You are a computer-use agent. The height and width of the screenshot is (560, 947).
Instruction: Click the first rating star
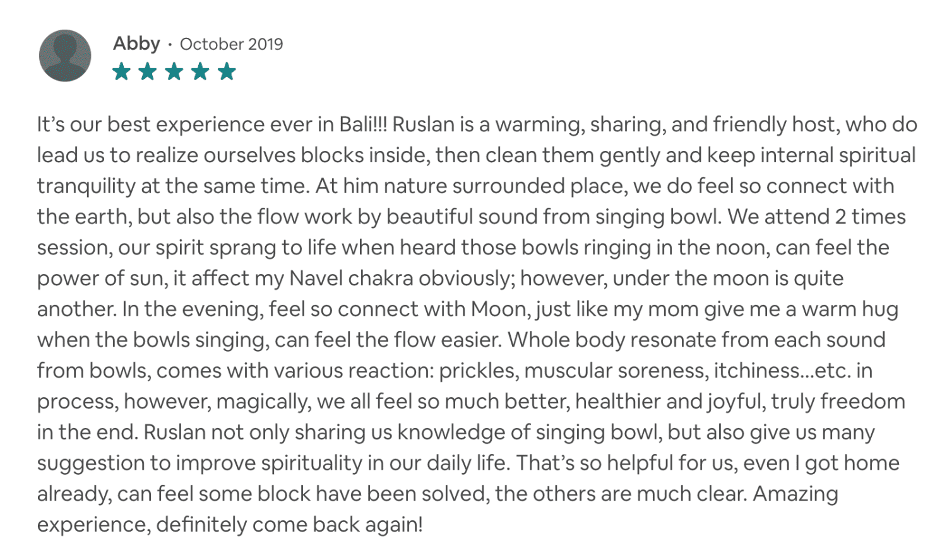tap(121, 72)
